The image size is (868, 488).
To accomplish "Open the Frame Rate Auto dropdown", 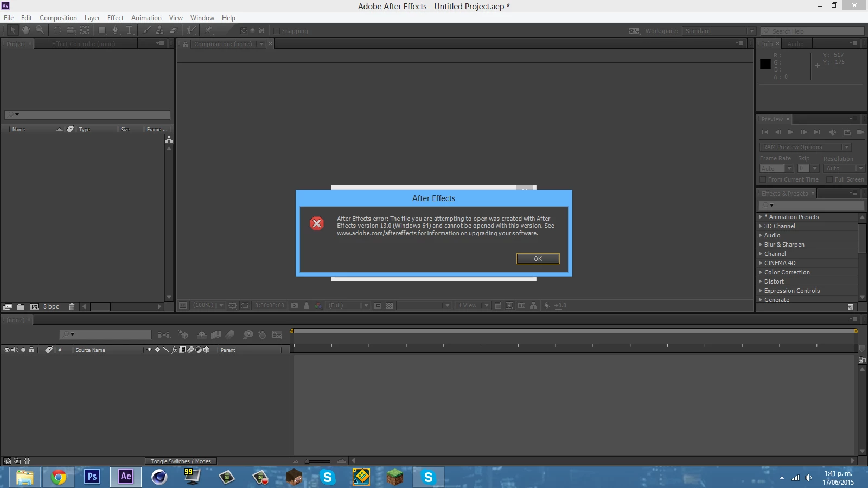I will [776, 169].
